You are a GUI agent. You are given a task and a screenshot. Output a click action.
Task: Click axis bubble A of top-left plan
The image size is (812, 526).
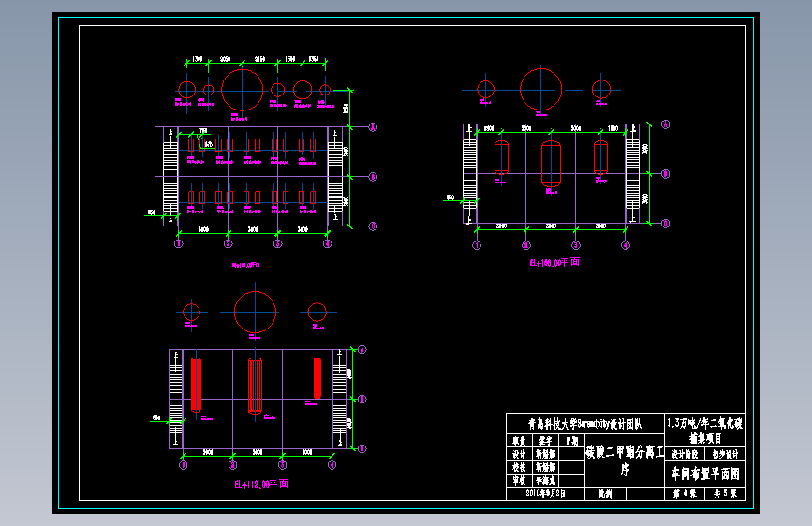373,127
